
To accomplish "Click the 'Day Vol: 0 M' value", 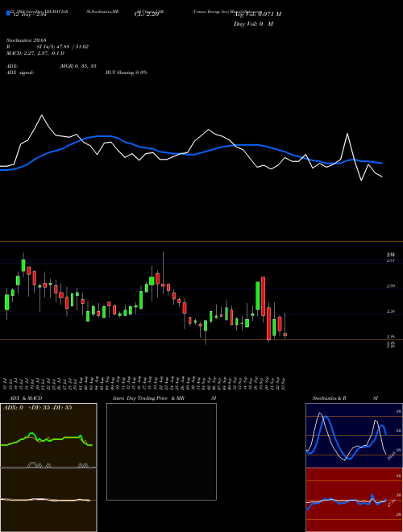I will click(x=253, y=24).
